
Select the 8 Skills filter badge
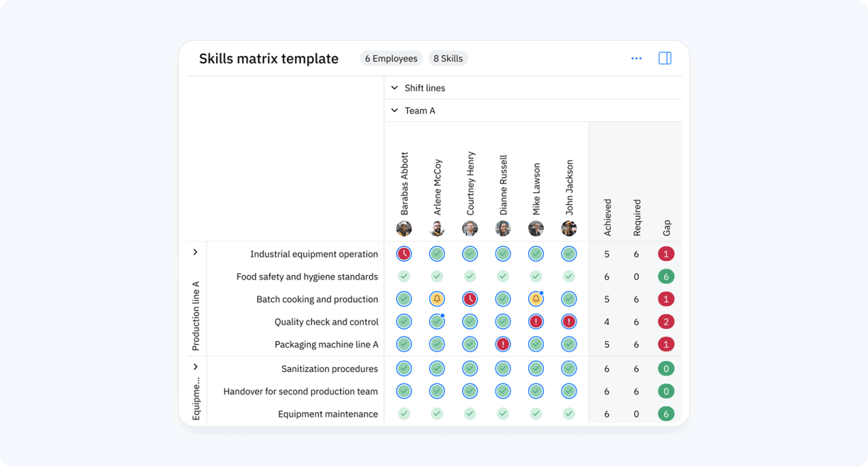[448, 58]
